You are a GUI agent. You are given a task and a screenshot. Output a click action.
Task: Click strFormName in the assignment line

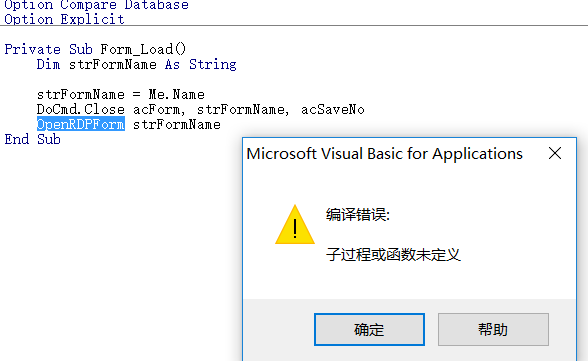coord(81,94)
